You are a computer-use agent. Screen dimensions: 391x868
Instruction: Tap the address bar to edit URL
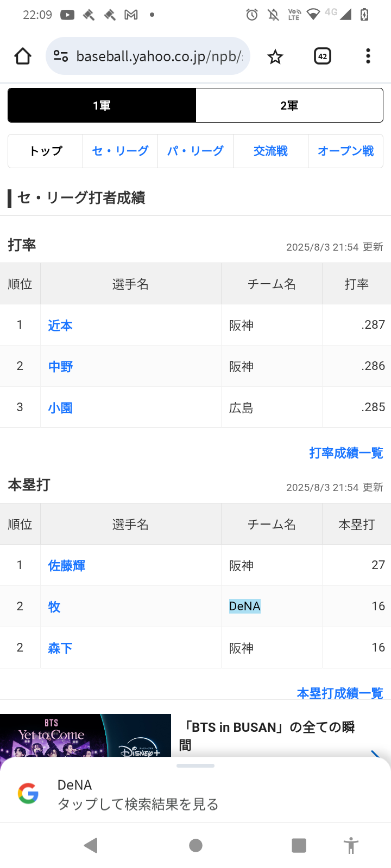click(x=157, y=56)
